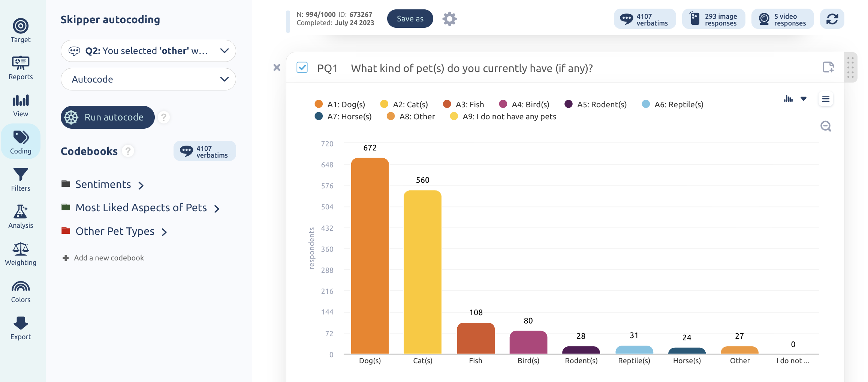Open the Q2 question dropdown
Image resolution: width=868 pixels, height=382 pixels.
[x=148, y=51]
